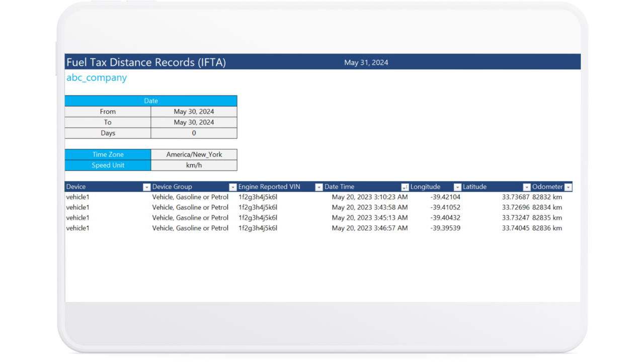
Task: Click the May 20, 2023 3:45:13 AM cell
Action: (x=370, y=218)
